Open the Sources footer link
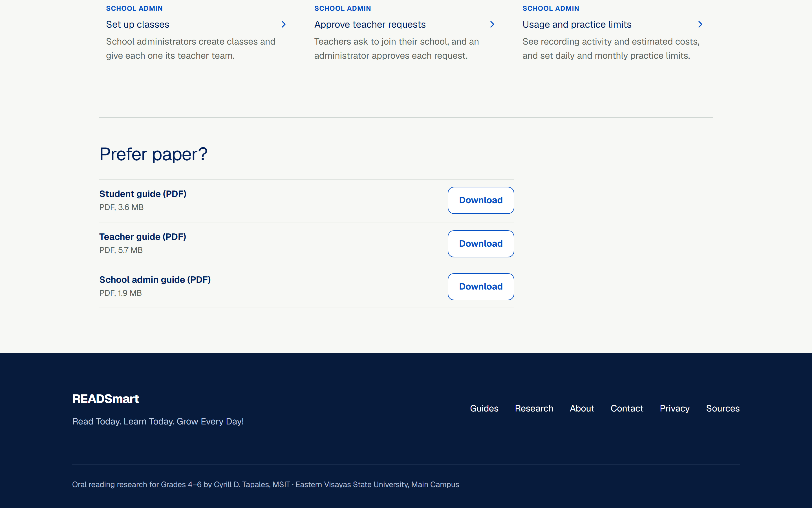 click(723, 408)
